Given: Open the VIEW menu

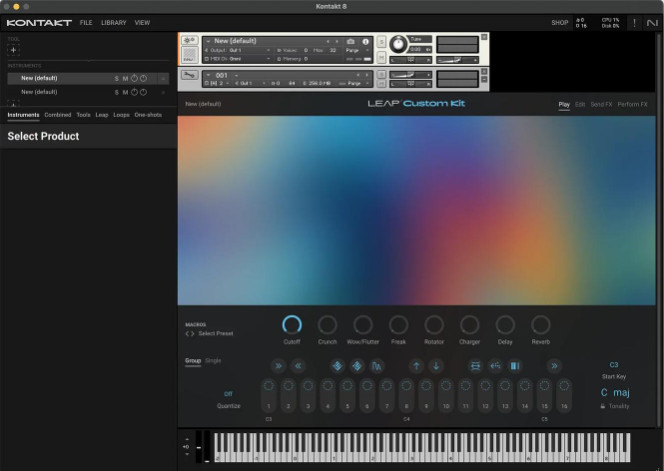Looking at the screenshot, I should [x=142, y=23].
